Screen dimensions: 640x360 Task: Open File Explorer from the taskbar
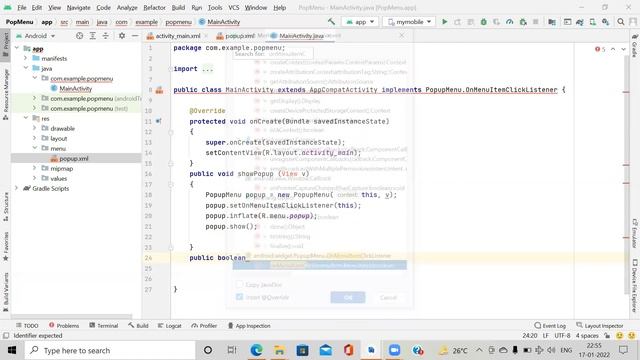[x=279, y=350]
